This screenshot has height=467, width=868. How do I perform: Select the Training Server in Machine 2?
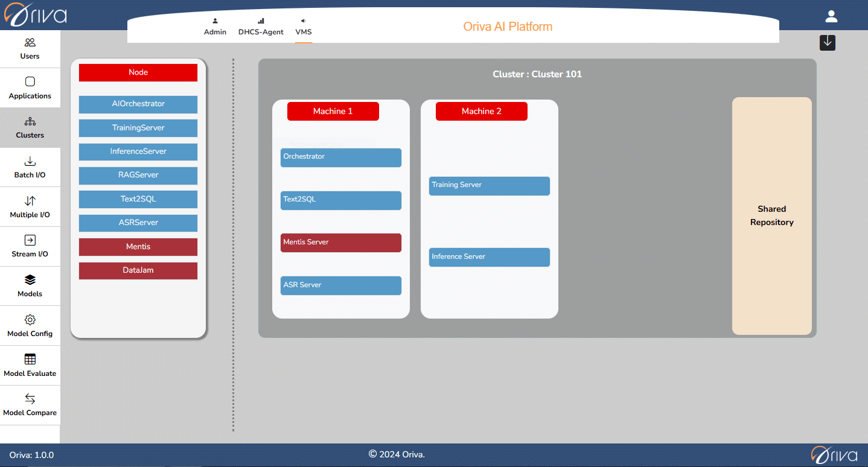(489, 186)
